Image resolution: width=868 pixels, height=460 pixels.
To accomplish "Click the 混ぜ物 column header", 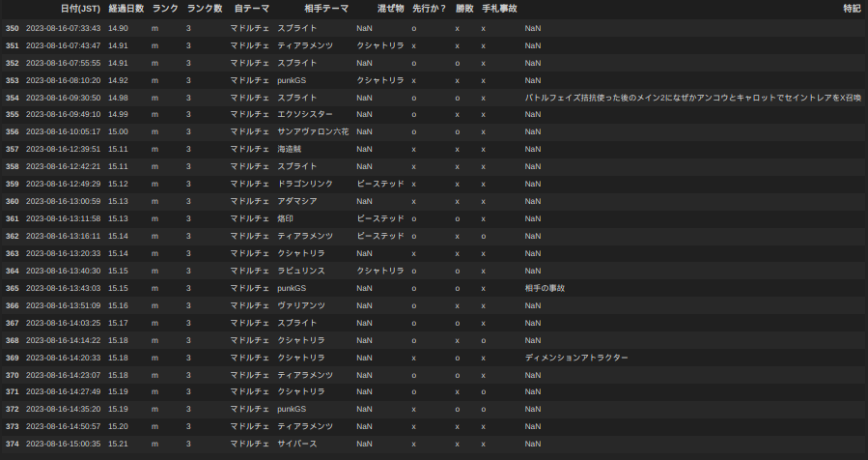I will tap(391, 9).
